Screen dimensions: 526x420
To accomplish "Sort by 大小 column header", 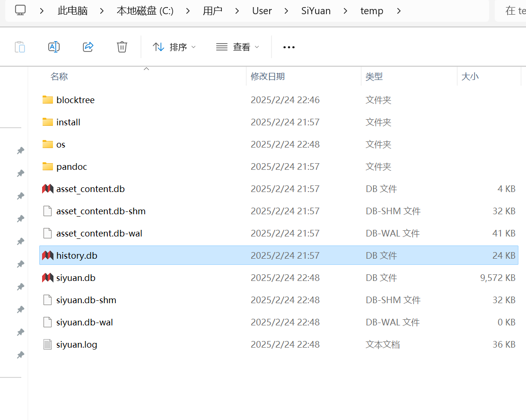I will (470, 77).
